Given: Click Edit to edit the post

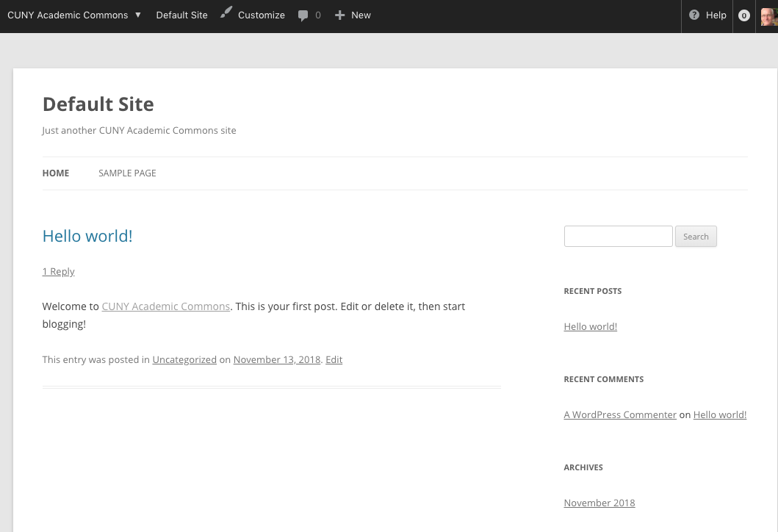Looking at the screenshot, I should [x=334, y=359].
